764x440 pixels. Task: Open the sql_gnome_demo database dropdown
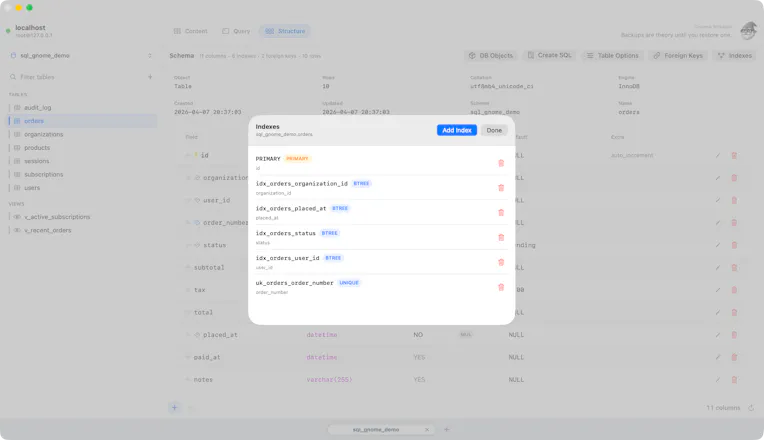[x=81, y=56]
